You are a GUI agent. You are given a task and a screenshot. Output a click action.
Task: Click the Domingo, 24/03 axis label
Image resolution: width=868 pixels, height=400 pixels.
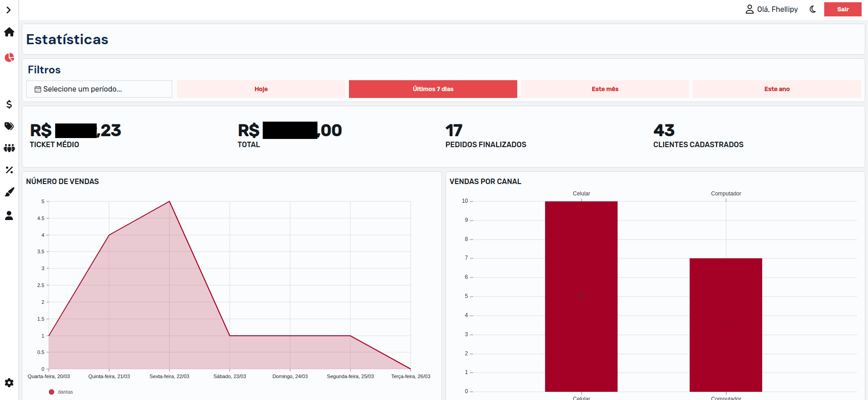(x=290, y=376)
